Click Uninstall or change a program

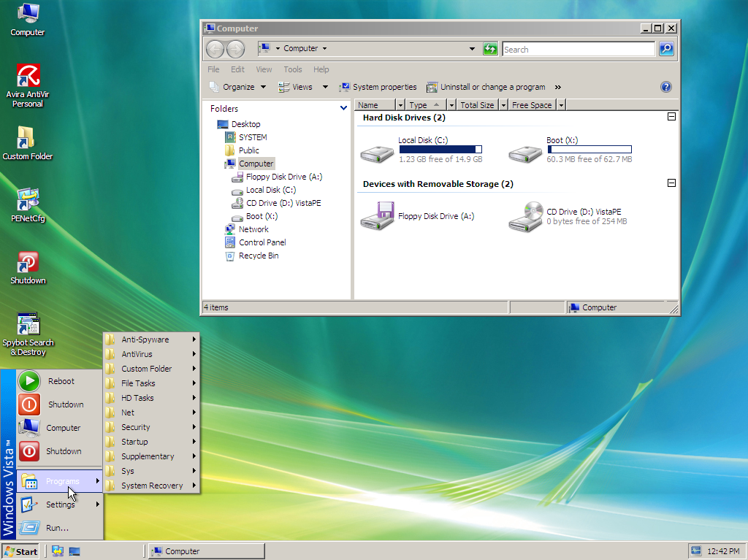pos(486,87)
